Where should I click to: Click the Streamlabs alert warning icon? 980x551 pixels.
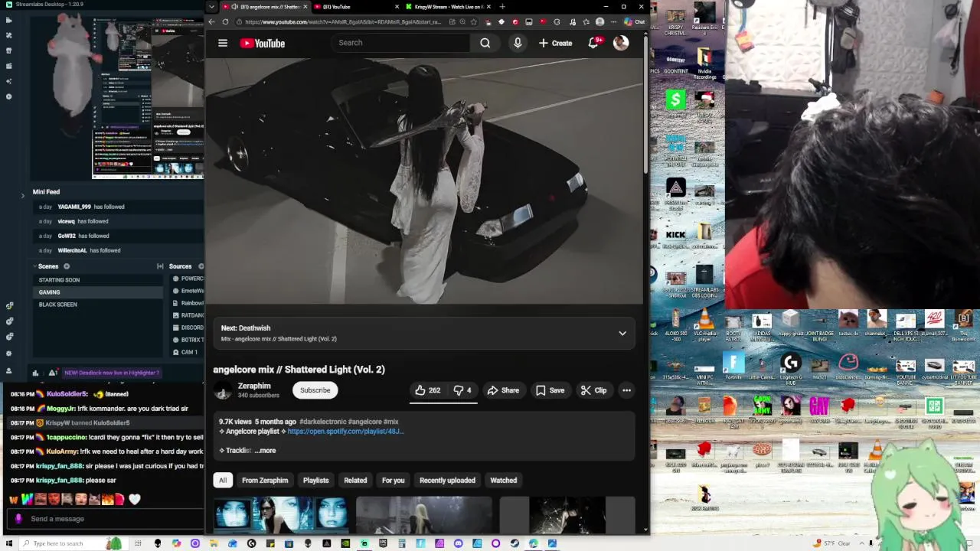[x=53, y=373]
